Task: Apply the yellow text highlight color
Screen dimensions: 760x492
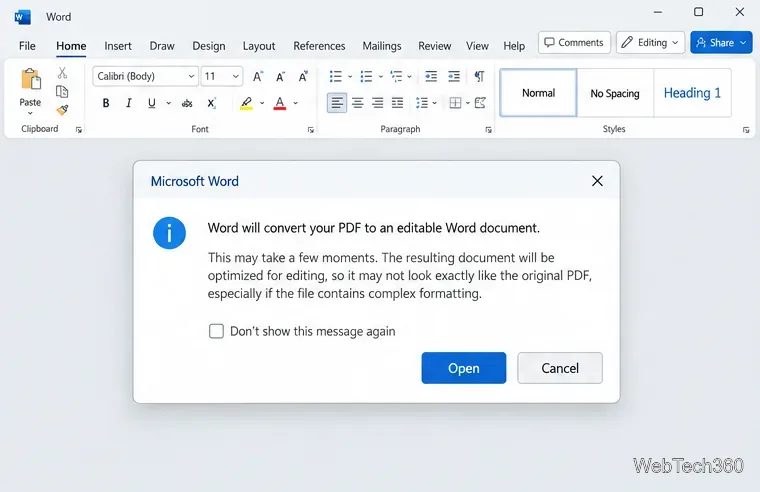Action: tap(246, 103)
